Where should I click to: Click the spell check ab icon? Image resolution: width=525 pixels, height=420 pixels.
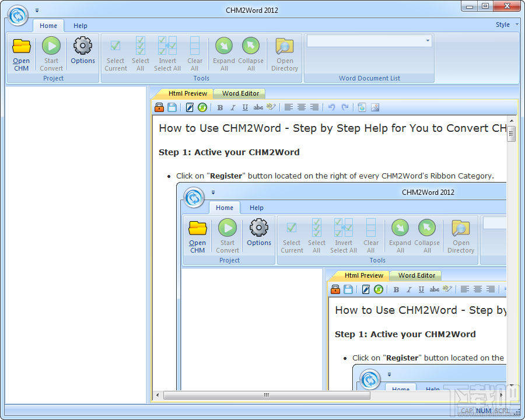pyautogui.click(x=271, y=107)
